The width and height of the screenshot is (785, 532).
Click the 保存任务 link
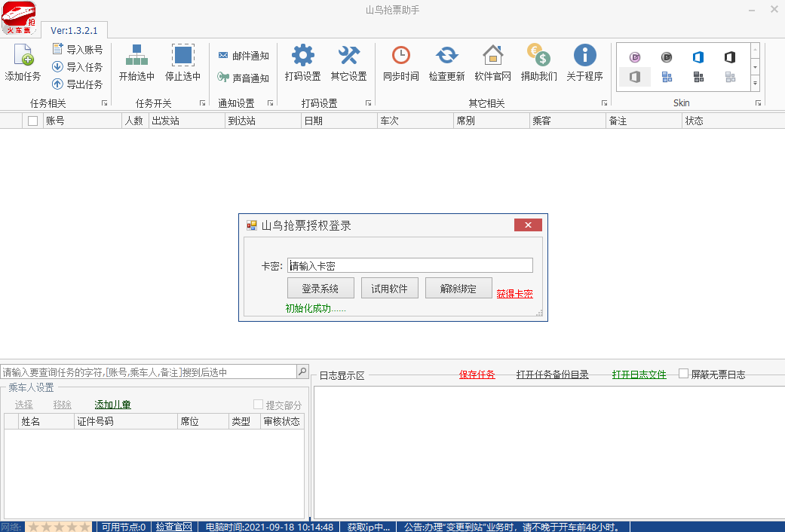(x=477, y=375)
